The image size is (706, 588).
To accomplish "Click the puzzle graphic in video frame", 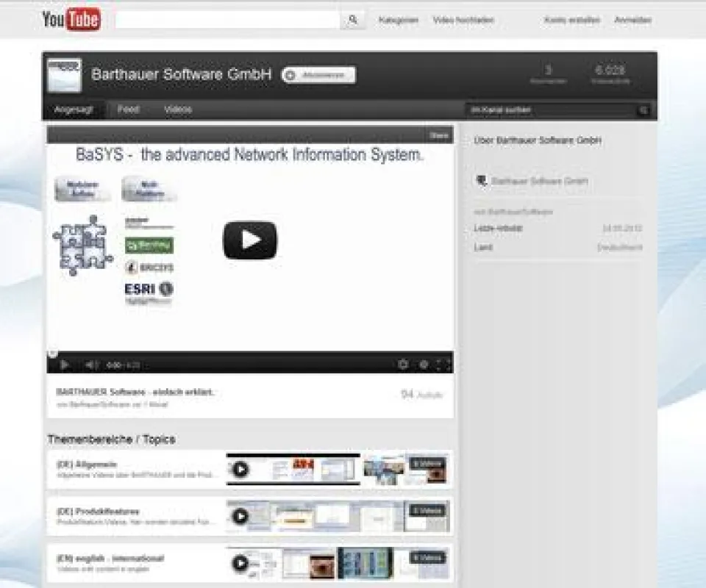I will (x=83, y=245).
